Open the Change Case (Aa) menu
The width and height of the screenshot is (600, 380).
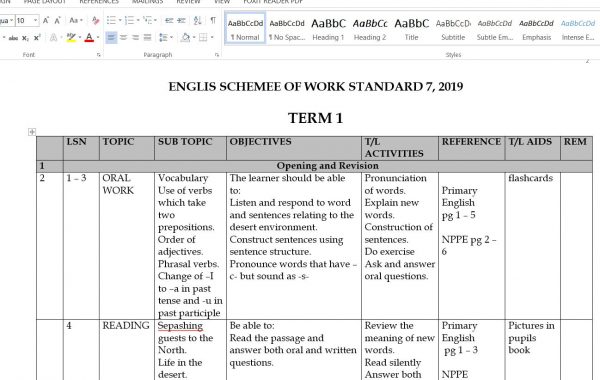click(x=76, y=20)
